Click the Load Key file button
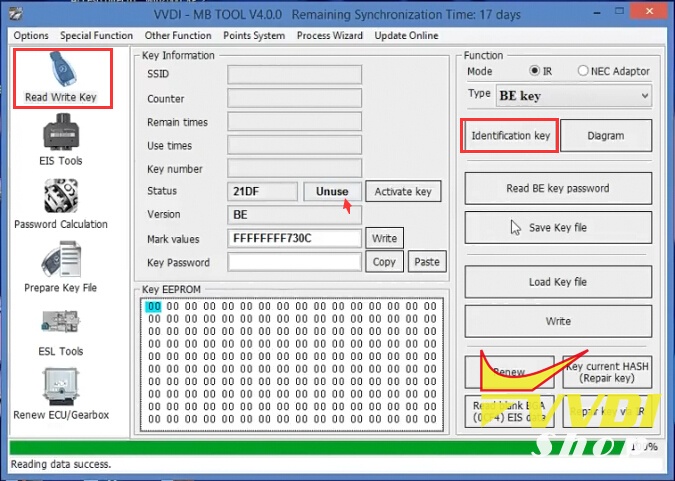 [x=558, y=282]
